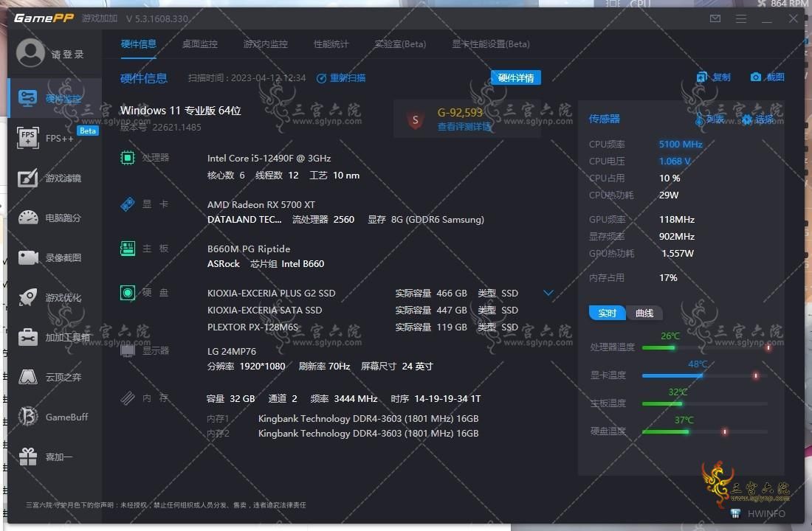Open 硬件详情 hardware details button
This screenshot has width=812, height=531.
(x=516, y=77)
